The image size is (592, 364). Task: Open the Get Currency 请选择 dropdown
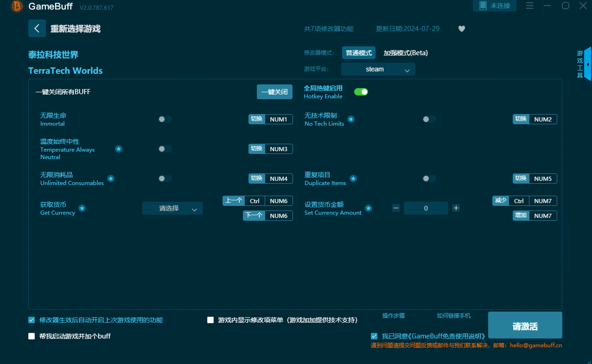(172, 208)
